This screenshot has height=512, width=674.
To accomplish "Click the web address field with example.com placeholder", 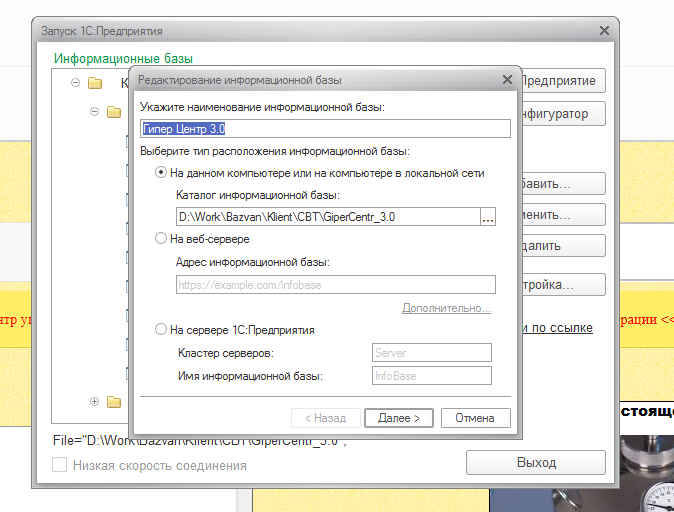I will (336, 285).
